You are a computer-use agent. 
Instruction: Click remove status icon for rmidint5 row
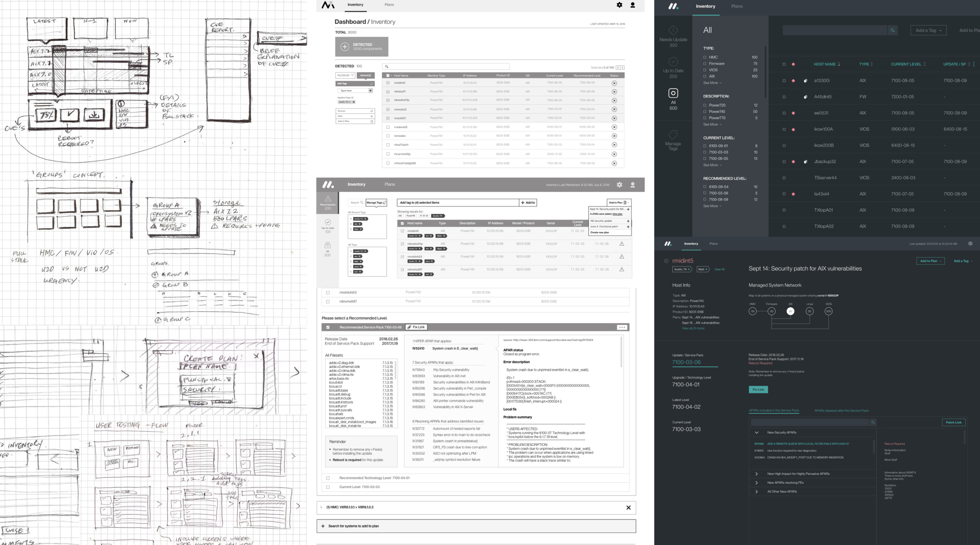pyautogui.click(x=614, y=83)
